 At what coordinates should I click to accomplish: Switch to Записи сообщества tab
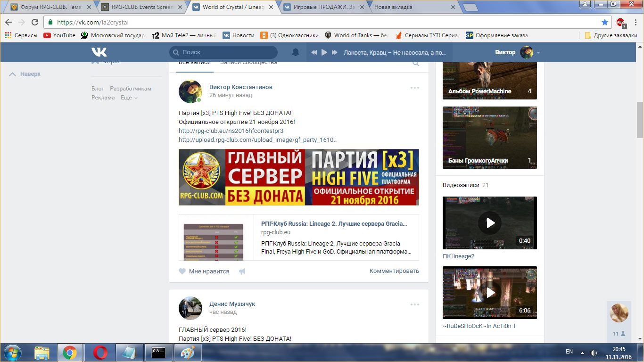248,63
